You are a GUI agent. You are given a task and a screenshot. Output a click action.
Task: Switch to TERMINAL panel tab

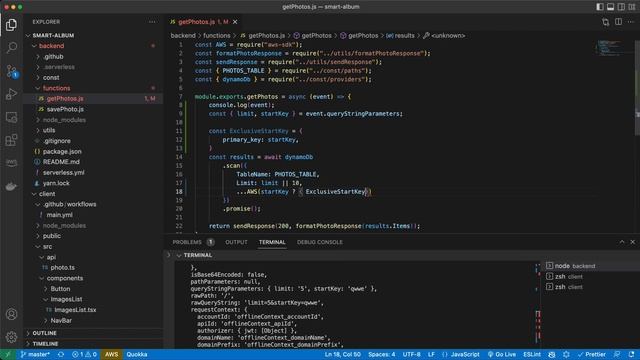272,242
